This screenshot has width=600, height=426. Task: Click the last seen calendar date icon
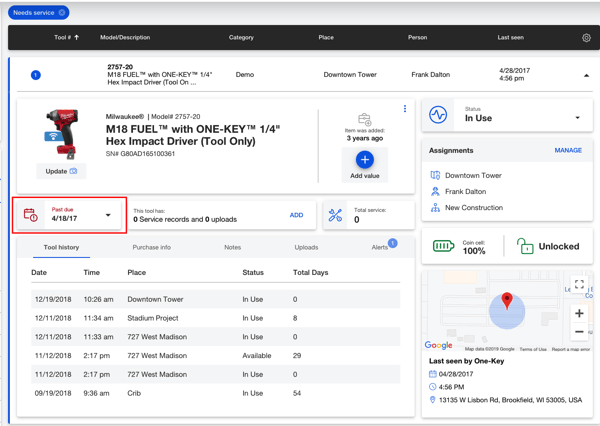432,374
